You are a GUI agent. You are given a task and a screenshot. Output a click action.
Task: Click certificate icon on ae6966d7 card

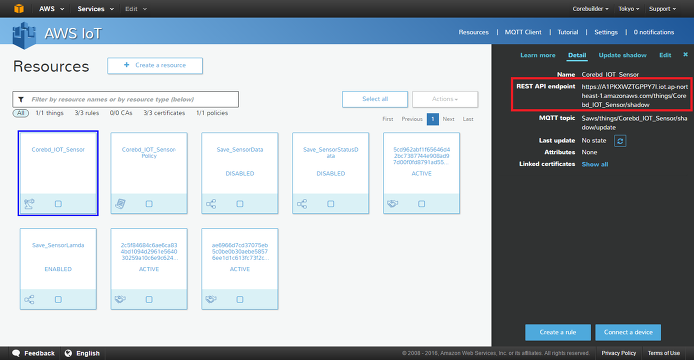coord(211,299)
